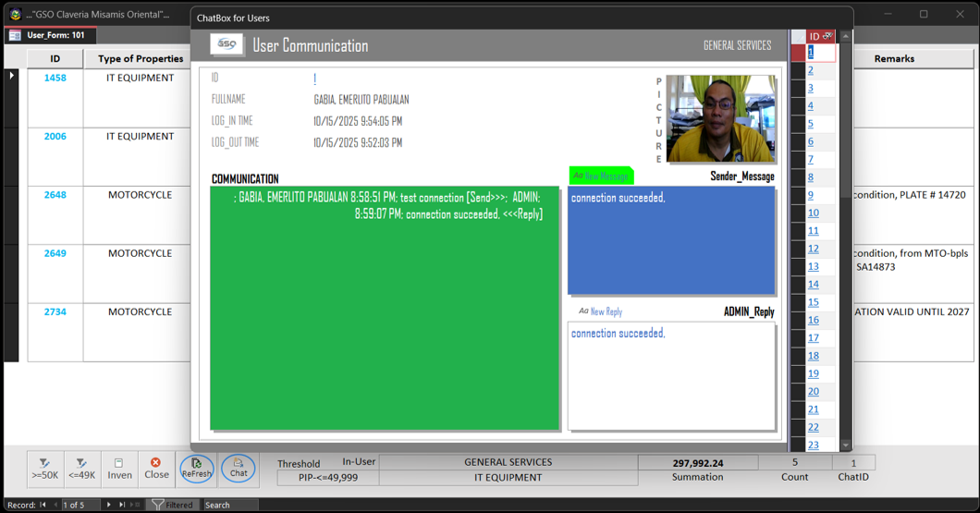Click in the ADMIN_Reply text box
This screenshot has width=980, height=513.
tap(671, 376)
